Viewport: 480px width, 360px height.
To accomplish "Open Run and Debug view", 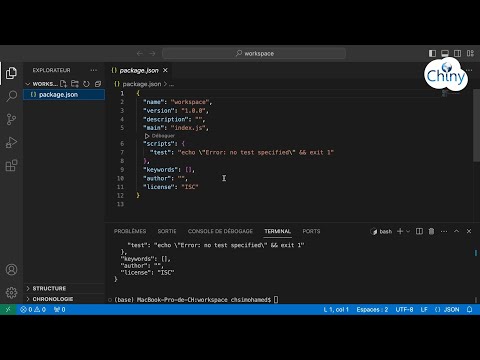I will click(x=11, y=142).
